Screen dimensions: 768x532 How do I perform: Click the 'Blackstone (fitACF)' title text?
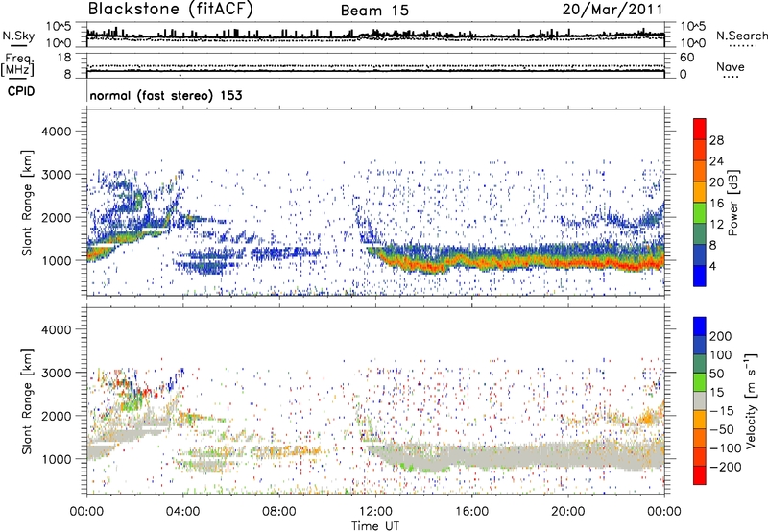(170, 9)
